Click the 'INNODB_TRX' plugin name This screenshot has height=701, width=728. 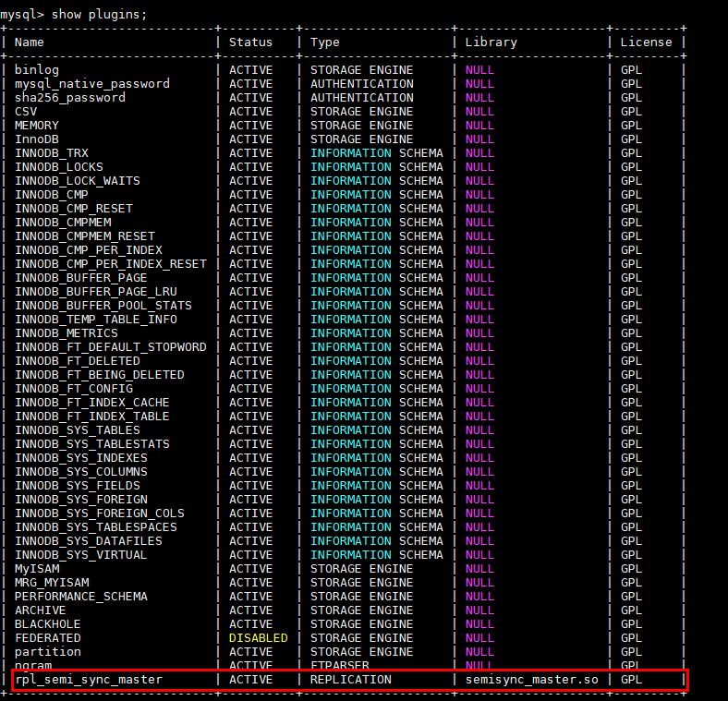click(52, 153)
